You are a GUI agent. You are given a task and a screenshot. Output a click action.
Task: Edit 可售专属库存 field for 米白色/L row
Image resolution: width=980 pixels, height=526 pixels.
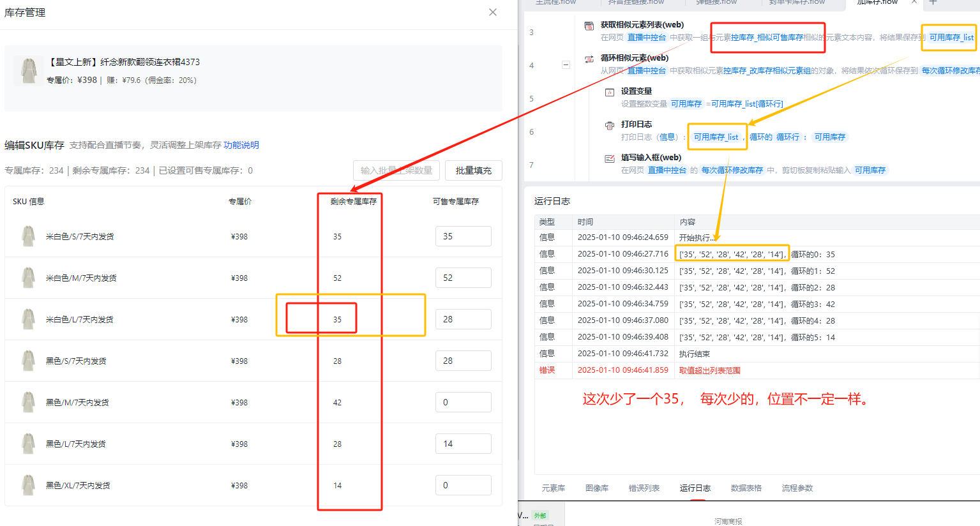click(463, 319)
